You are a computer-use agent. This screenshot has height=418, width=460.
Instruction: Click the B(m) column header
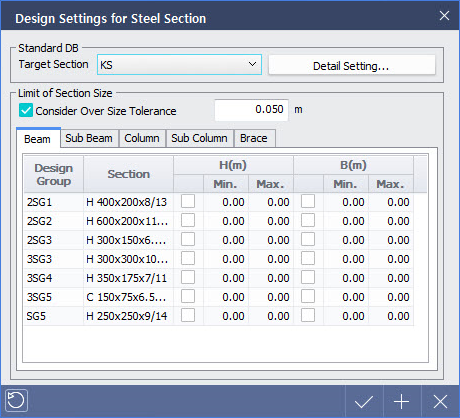pos(353,165)
